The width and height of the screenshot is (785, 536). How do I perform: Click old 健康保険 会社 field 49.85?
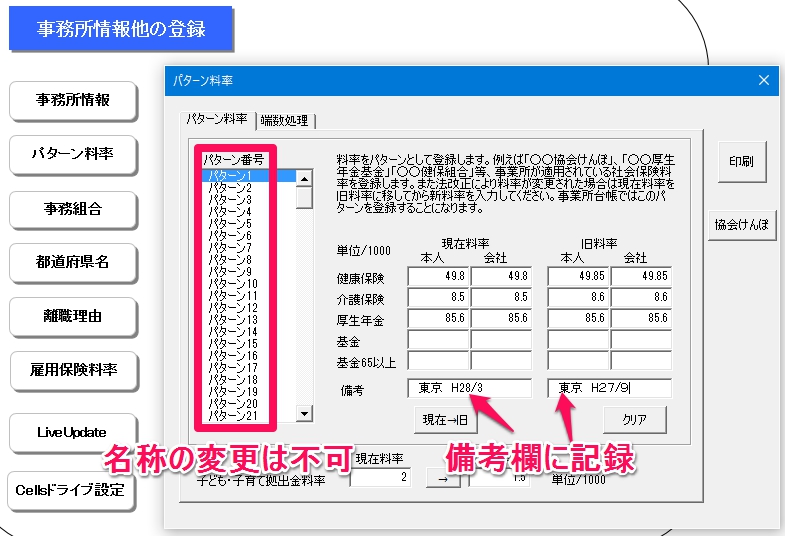click(x=641, y=276)
